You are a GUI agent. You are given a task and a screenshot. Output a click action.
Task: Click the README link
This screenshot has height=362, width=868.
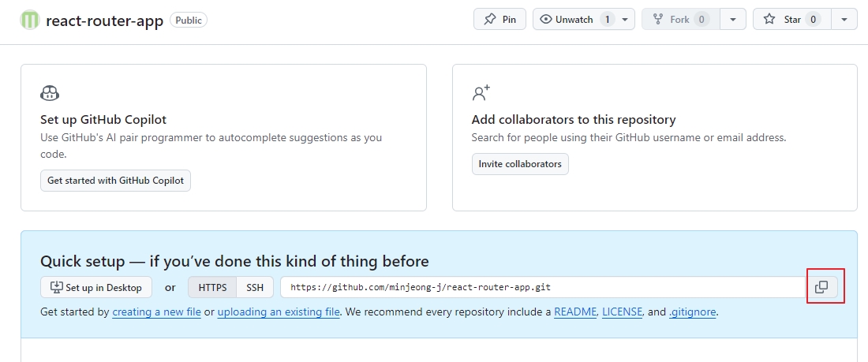[575, 312]
